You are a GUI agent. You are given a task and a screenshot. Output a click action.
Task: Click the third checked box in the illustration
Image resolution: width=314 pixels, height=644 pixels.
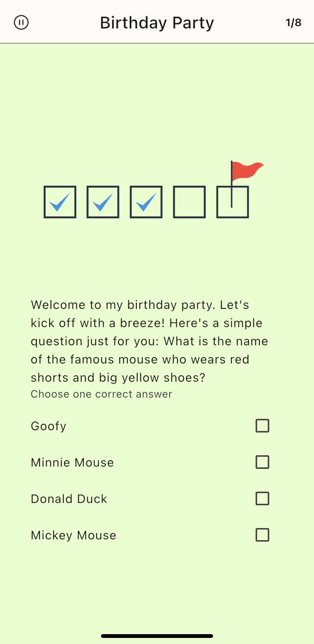coord(146,202)
